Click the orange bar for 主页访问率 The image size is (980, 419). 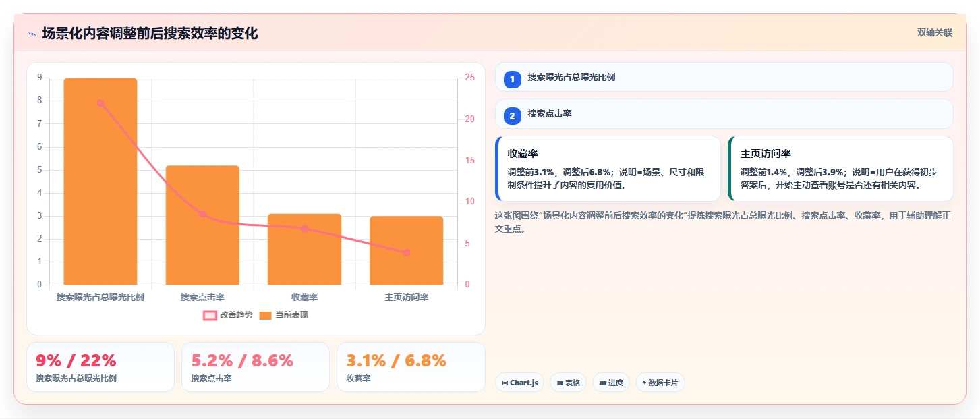[406, 250]
